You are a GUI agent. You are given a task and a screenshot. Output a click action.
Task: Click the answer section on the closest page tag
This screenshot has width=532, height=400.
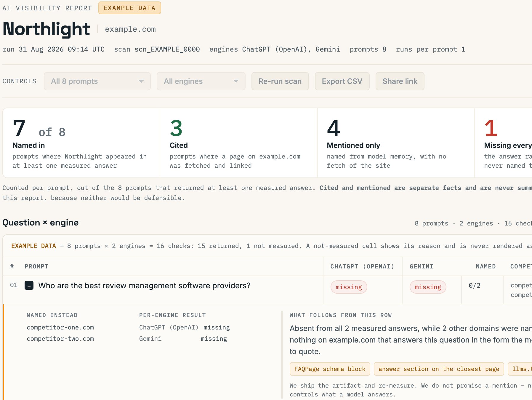(439, 369)
